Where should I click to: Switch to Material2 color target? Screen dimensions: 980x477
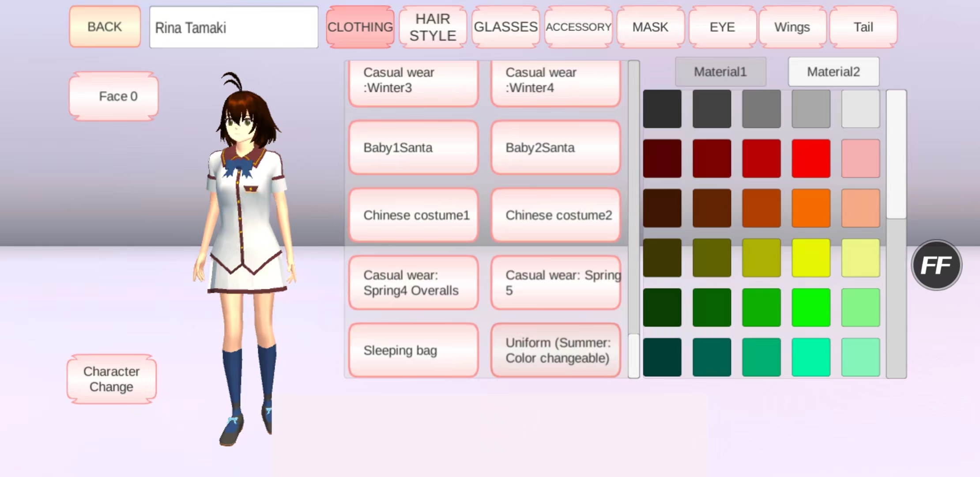click(x=833, y=72)
